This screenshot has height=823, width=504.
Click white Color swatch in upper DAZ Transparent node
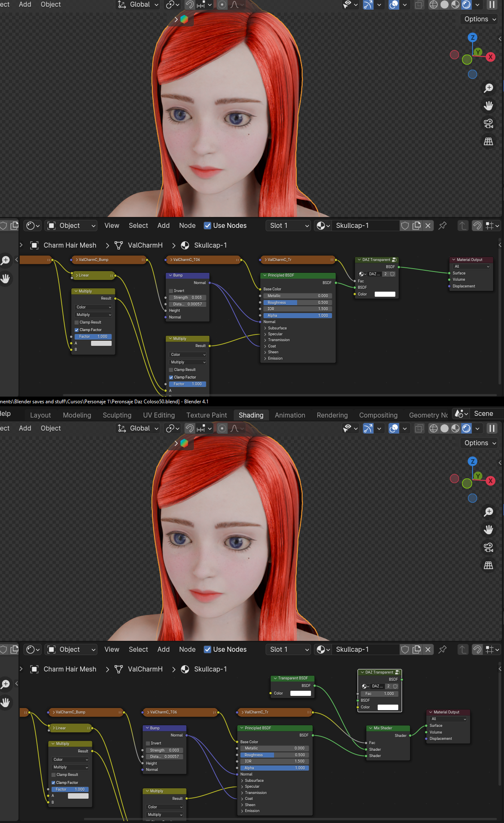385,294
